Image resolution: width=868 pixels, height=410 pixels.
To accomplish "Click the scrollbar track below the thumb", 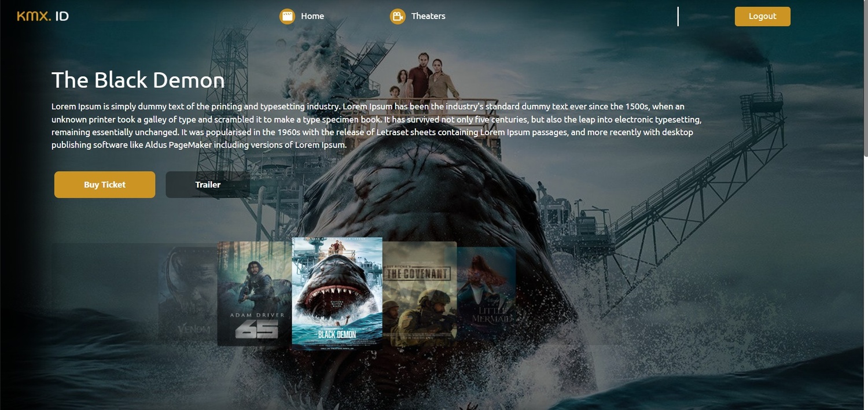I will pos(865,278).
